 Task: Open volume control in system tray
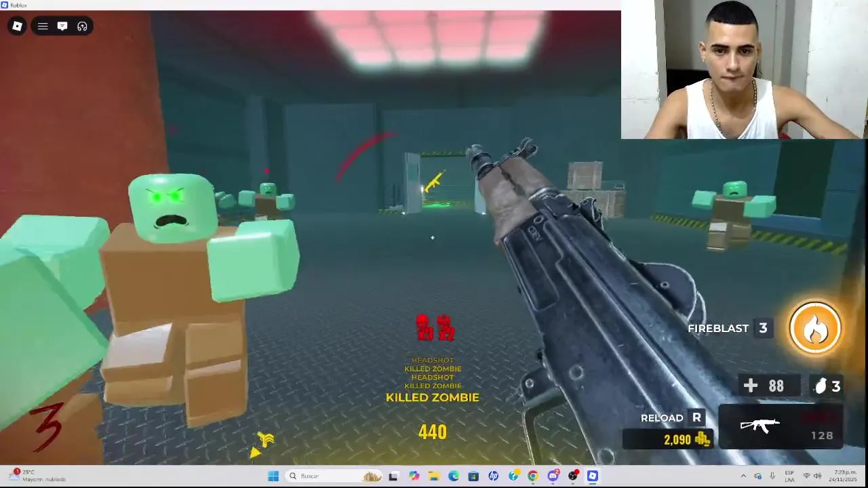818,476
